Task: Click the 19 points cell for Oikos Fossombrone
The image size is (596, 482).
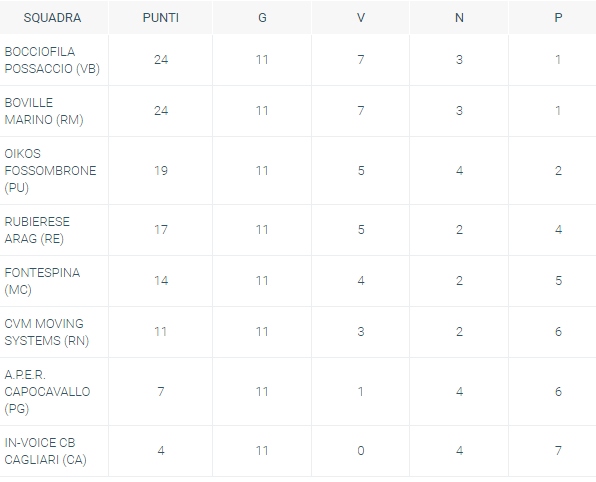Action: coord(161,171)
